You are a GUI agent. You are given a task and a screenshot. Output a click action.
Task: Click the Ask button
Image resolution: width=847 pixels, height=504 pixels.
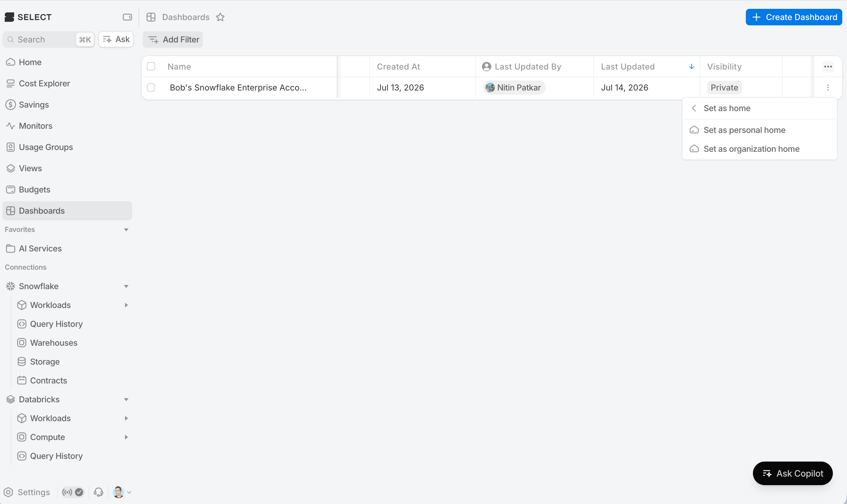[116, 39]
